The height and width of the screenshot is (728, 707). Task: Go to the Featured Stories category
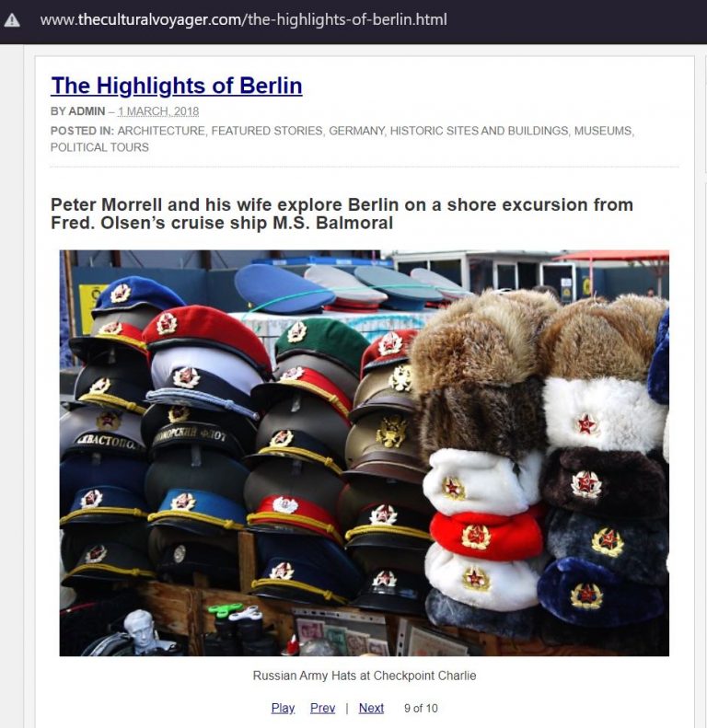[267, 131]
